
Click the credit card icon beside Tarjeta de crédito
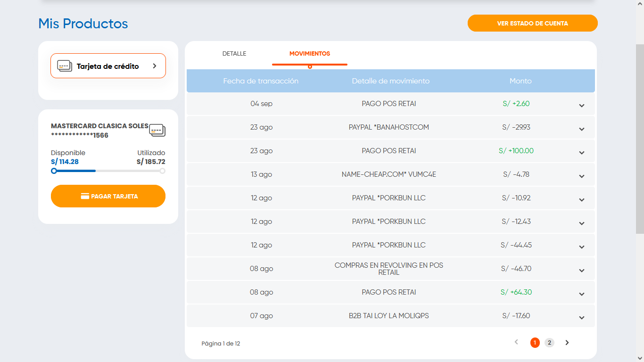[x=65, y=66]
